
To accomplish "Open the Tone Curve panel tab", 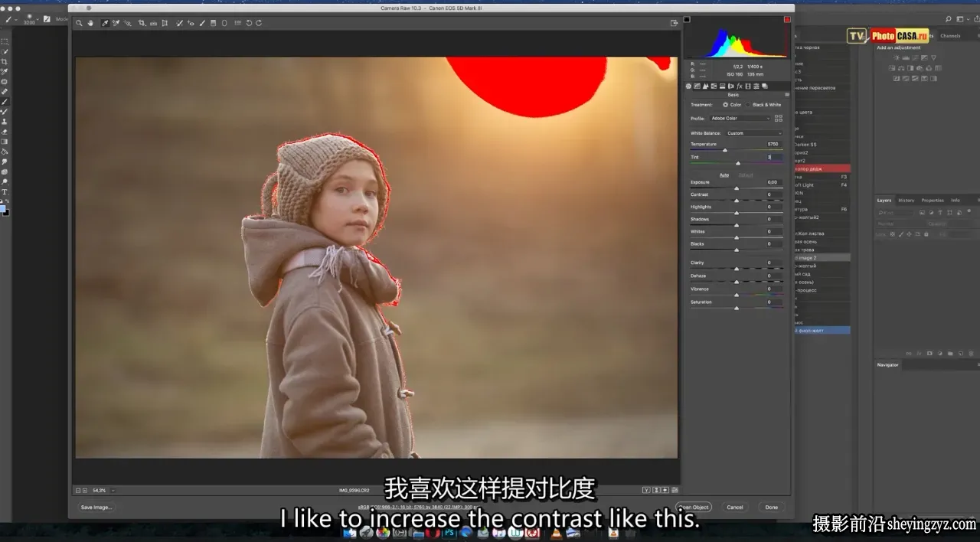I will (697, 86).
